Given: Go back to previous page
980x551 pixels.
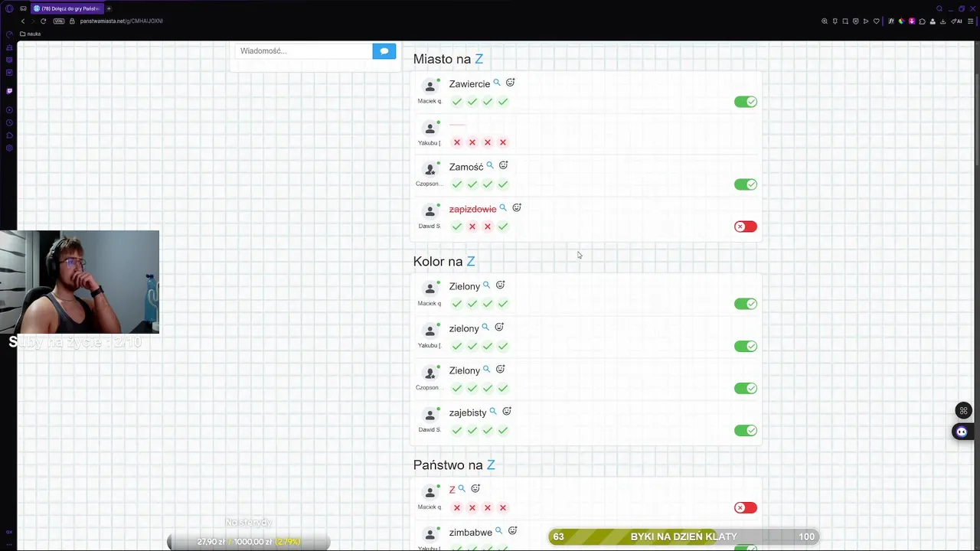Looking at the screenshot, I should click(22, 21).
